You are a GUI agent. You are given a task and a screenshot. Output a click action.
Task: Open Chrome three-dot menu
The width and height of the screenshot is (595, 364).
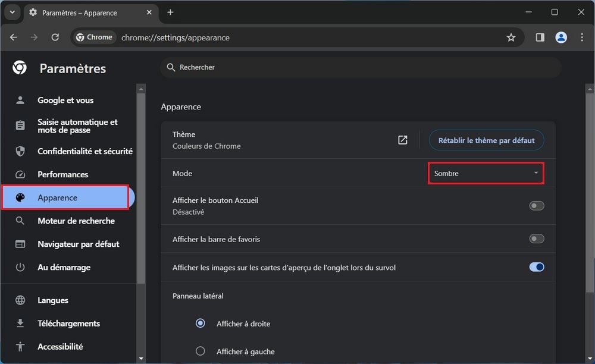[581, 37]
